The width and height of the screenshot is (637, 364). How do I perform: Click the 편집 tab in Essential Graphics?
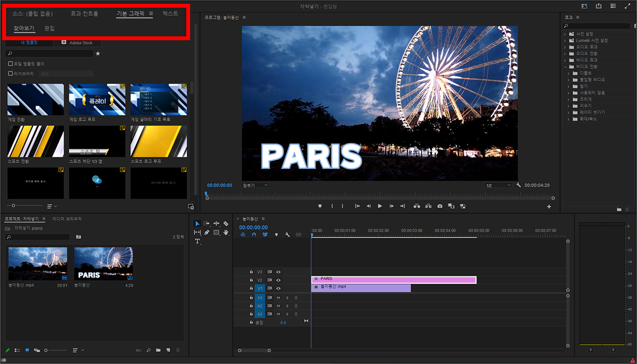pyautogui.click(x=50, y=28)
